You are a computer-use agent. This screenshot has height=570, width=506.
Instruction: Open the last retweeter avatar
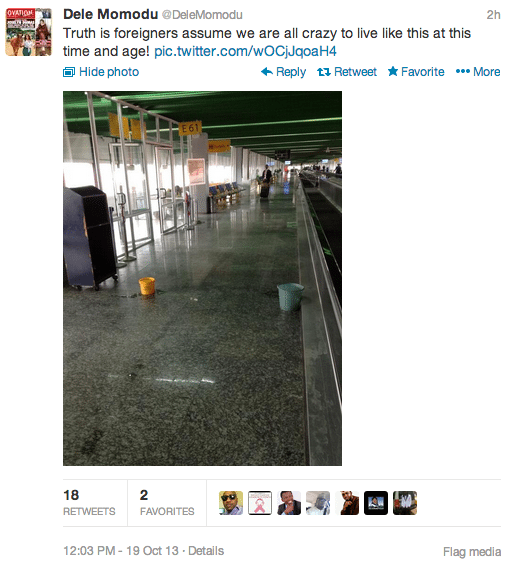coord(405,503)
